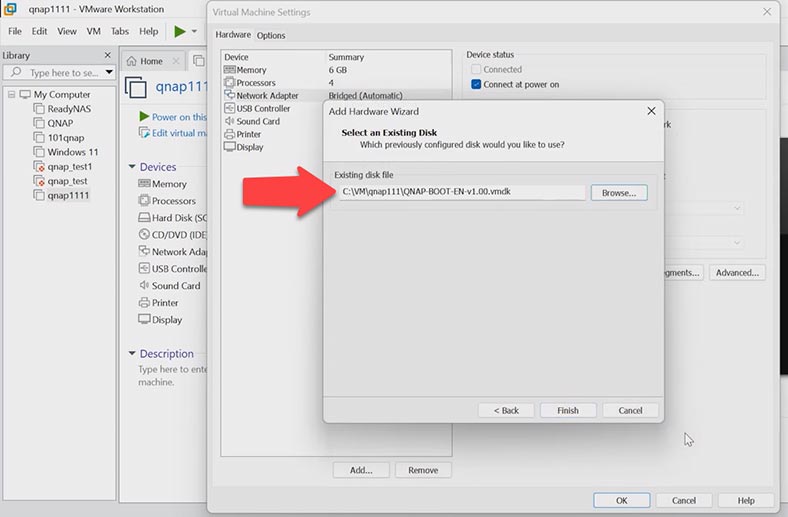This screenshot has width=788, height=517.
Task: Close the Add Hardware Wizard dialog
Action: coord(651,111)
